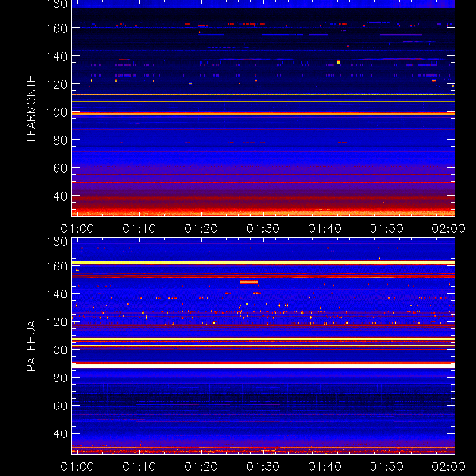Image resolution: width=476 pixels, height=476 pixels.
Task: Pick the 80 frequency label on Palehua plot
Action: [60, 378]
